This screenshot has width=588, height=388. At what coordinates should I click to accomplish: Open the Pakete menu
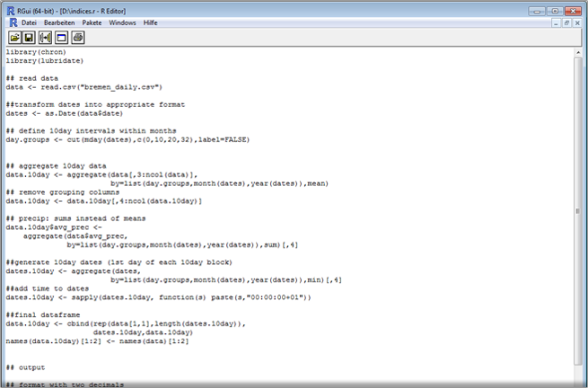(92, 22)
